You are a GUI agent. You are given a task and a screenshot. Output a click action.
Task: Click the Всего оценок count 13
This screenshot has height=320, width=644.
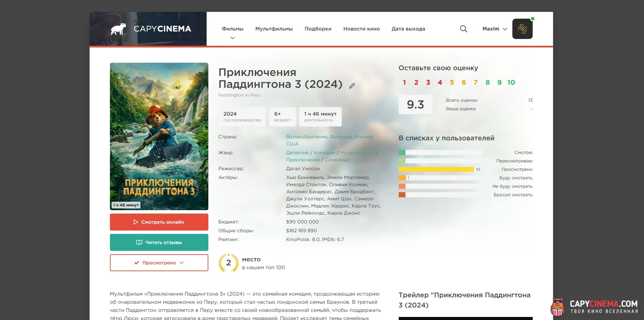530,100
